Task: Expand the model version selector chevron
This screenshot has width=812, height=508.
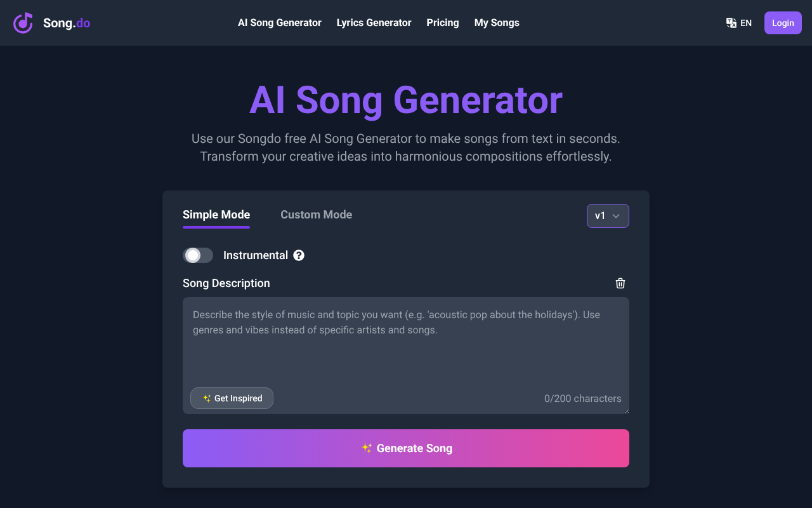Action: click(x=615, y=216)
